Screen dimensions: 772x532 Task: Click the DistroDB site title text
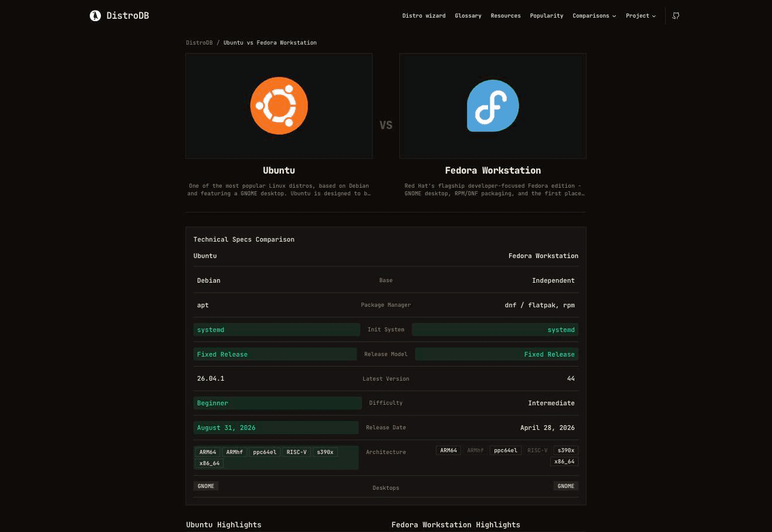(x=128, y=16)
